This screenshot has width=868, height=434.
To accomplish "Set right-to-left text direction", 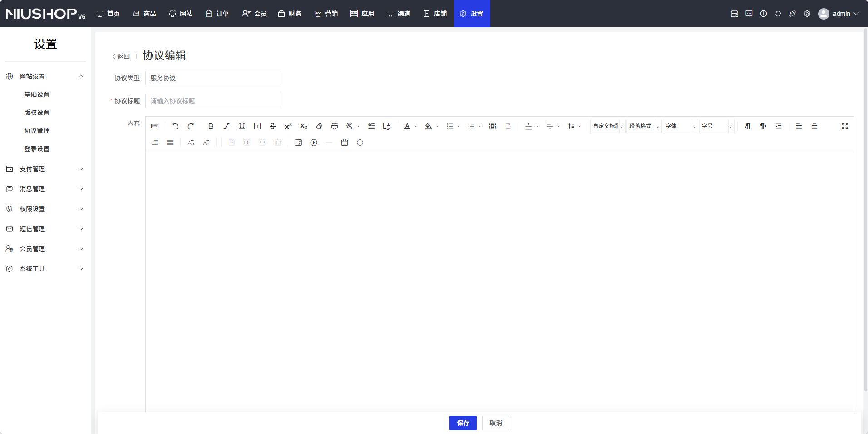I will [x=763, y=126].
